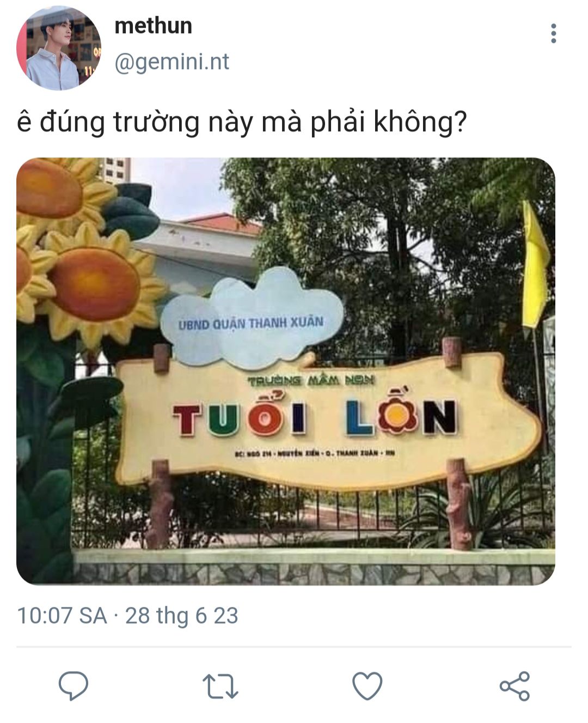588x723 pixels.
Task: Open the three-dot more options menu
Action: coord(554,33)
